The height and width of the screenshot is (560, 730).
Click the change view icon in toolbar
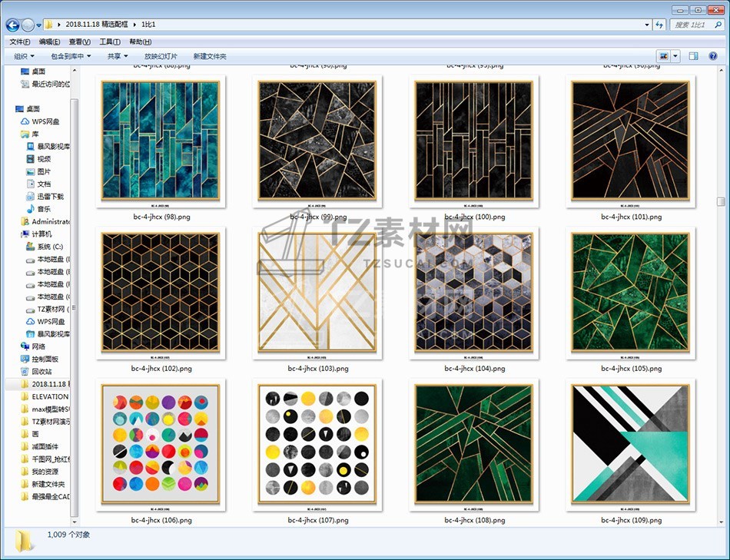(x=663, y=56)
